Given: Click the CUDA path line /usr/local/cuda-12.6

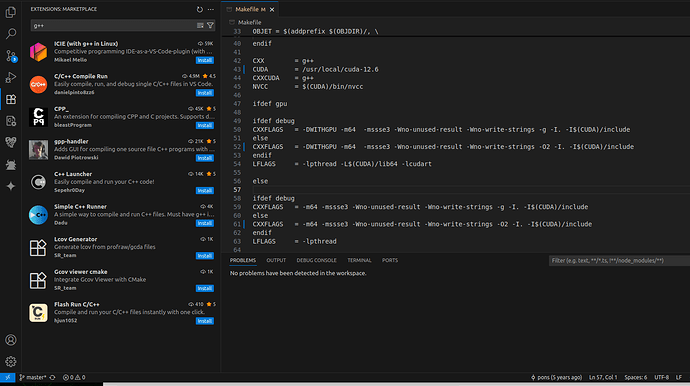Looking at the screenshot, I should click(x=316, y=70).
